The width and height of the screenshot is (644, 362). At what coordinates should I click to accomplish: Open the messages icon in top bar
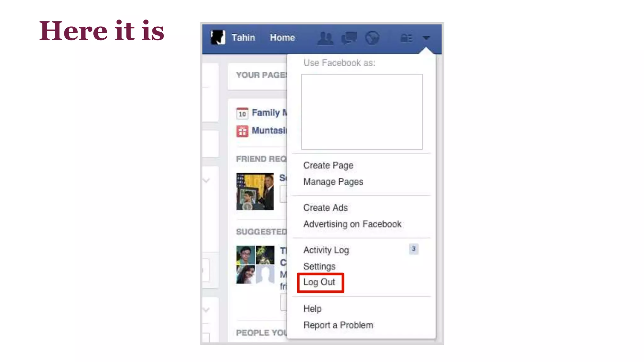click(x=349, y=38)
